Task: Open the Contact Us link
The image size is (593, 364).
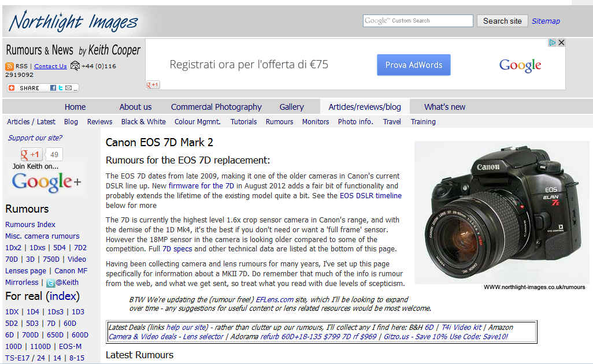Action: click(50, 66)
